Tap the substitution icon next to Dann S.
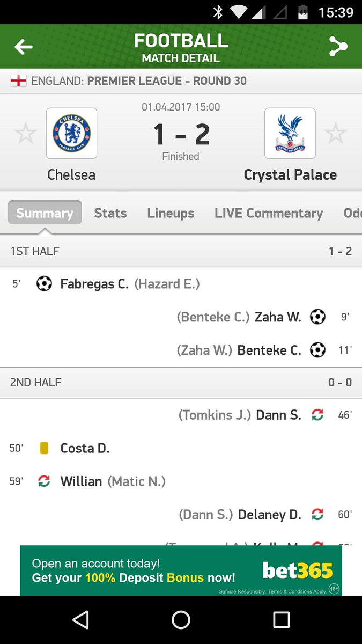362x644 pixels. pos(317,415)
